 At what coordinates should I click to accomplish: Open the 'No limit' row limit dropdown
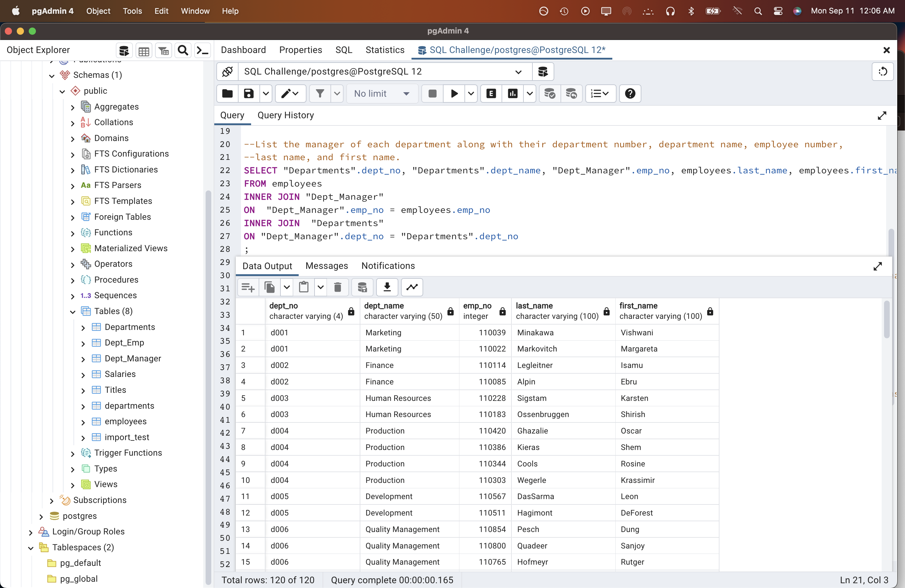coord(382,94)
